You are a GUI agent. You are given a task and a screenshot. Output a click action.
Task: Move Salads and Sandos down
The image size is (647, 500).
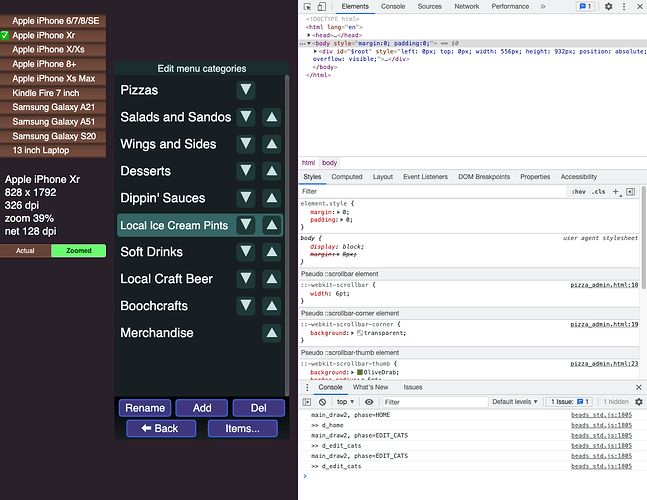(x=246, y=117)
